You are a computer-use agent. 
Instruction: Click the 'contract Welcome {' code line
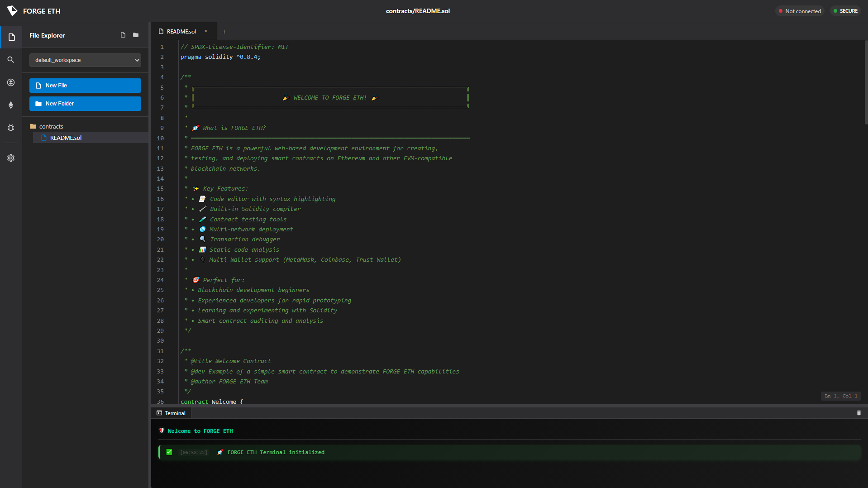click(212, 402)
